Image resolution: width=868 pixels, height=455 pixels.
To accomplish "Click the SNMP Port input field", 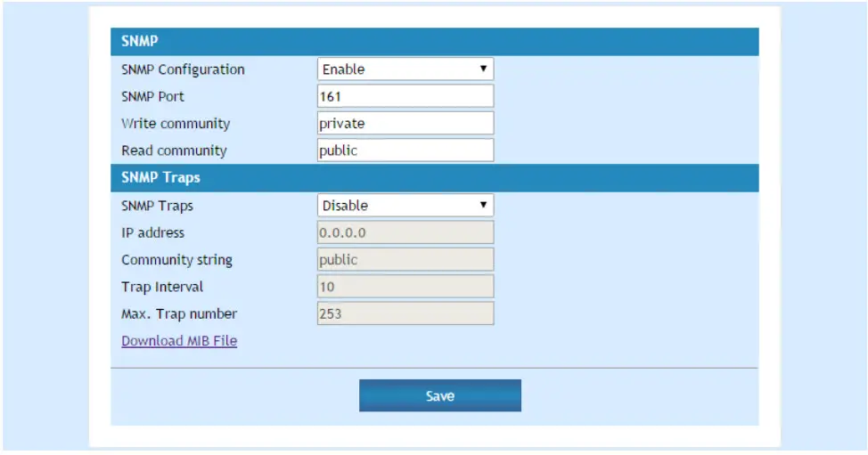I will click(405, 96).
